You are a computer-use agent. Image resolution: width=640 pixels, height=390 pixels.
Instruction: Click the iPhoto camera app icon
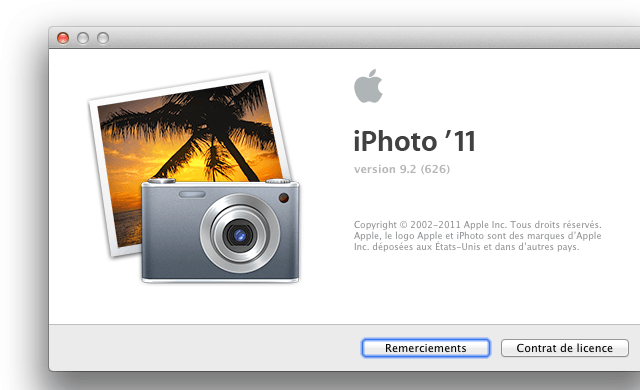click(194, 177)
